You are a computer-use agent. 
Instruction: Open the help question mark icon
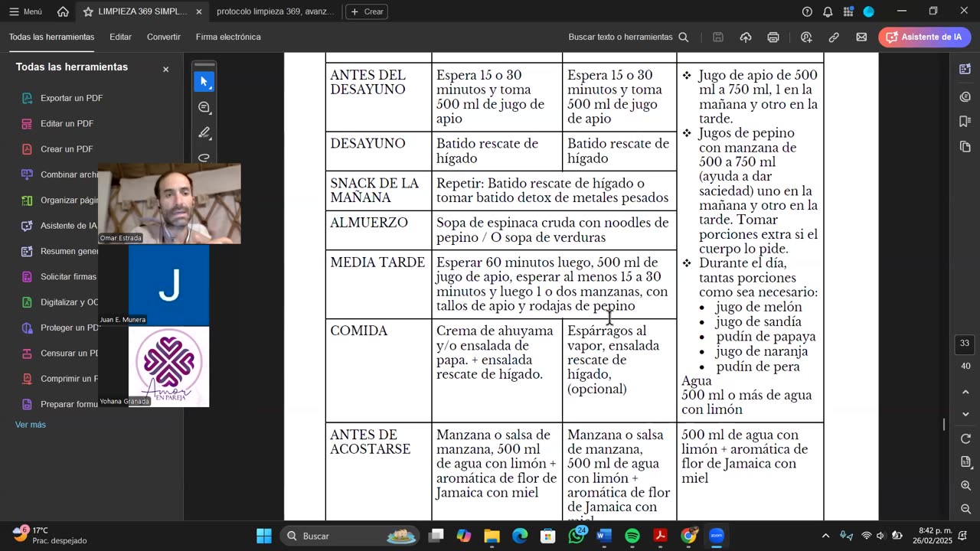[807, 11]
